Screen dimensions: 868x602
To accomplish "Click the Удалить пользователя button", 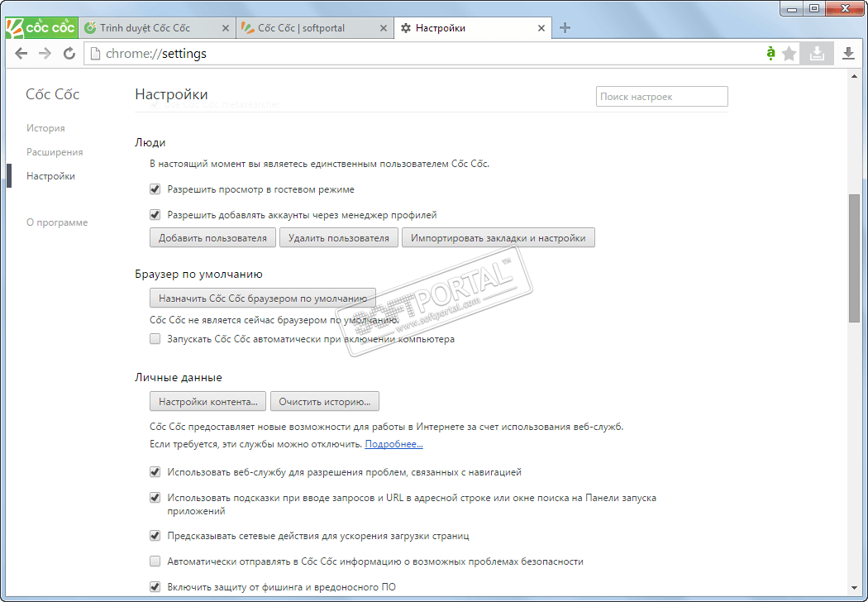I will [x=339, y=237].
